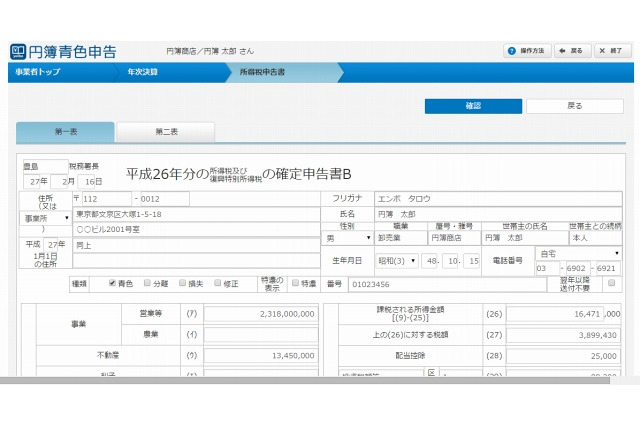
Task: Select the 第一表 tab
Action: [65, 132]
